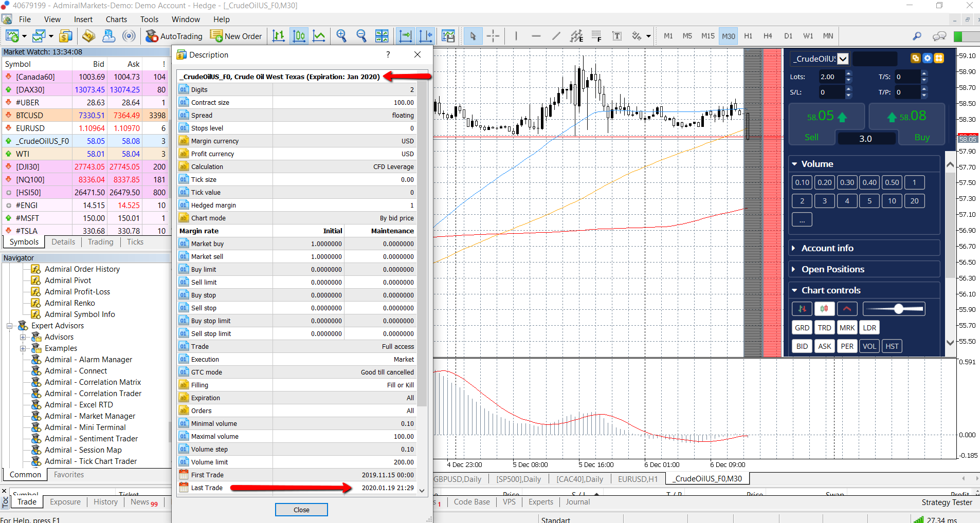The image size is (980, 523).
Task: Toggle chart auto scroll
Action: 405,36
